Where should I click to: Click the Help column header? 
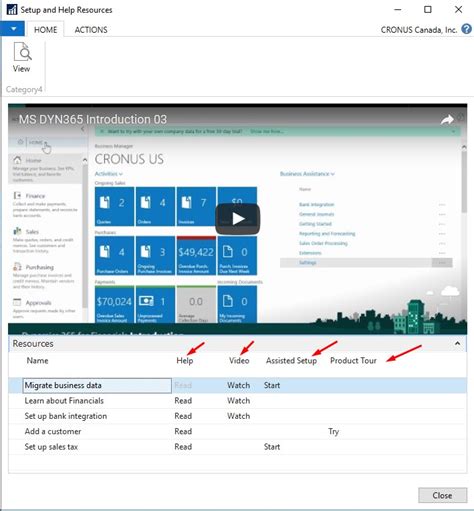coord(185,360)
